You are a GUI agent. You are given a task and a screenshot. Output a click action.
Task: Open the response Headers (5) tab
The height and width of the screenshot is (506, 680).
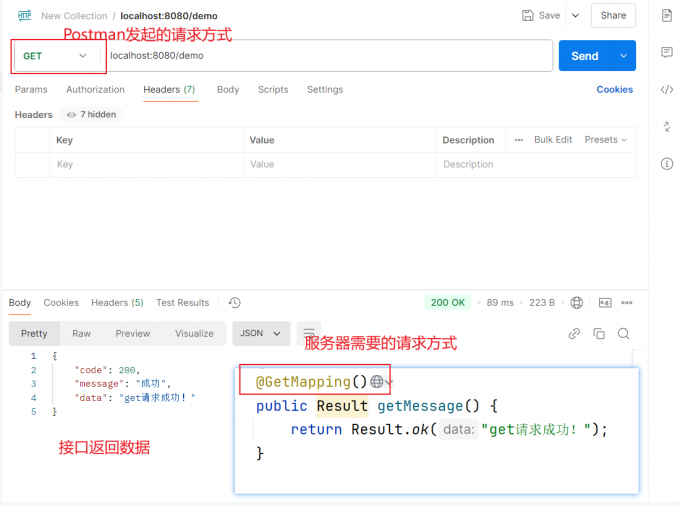[x=117, y=303]
